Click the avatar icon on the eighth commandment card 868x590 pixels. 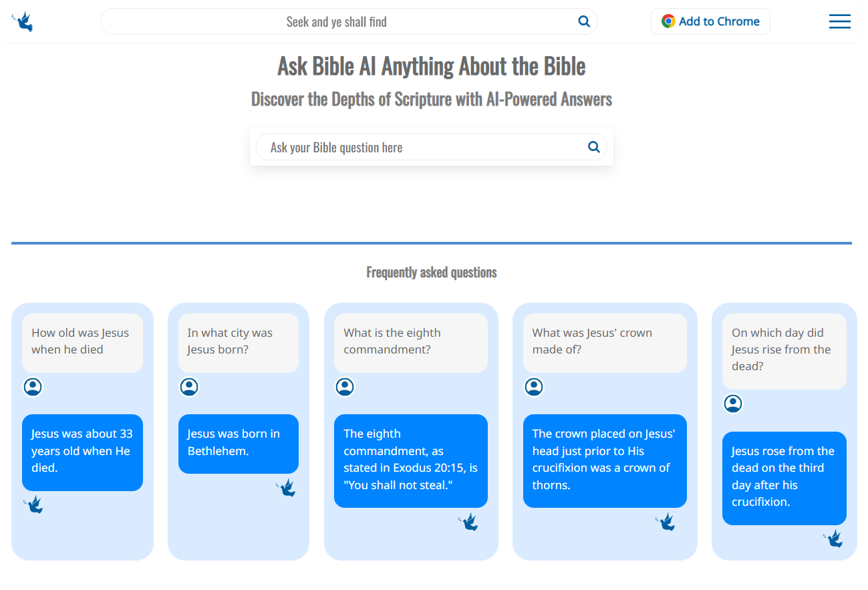tap(345, 386)
